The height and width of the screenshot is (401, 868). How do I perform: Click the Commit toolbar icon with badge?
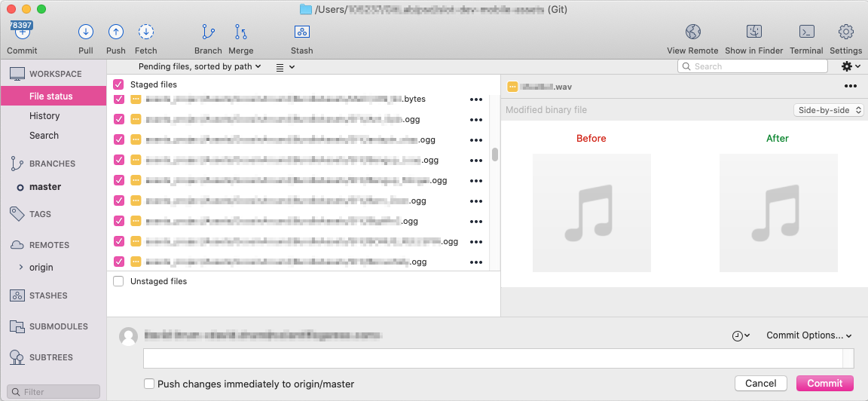tap(22, 31)
